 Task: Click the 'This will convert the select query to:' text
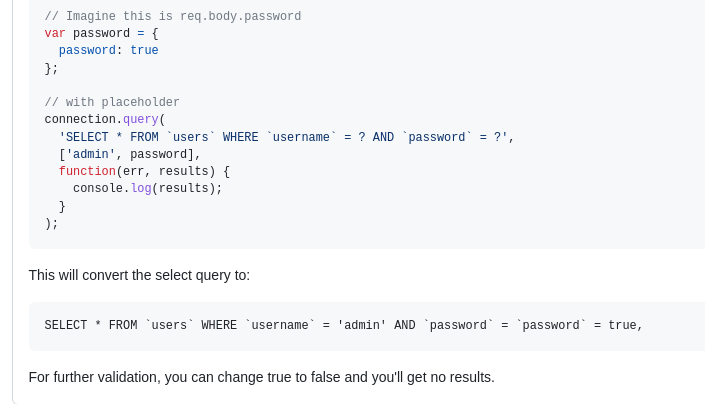pos(139,275)
